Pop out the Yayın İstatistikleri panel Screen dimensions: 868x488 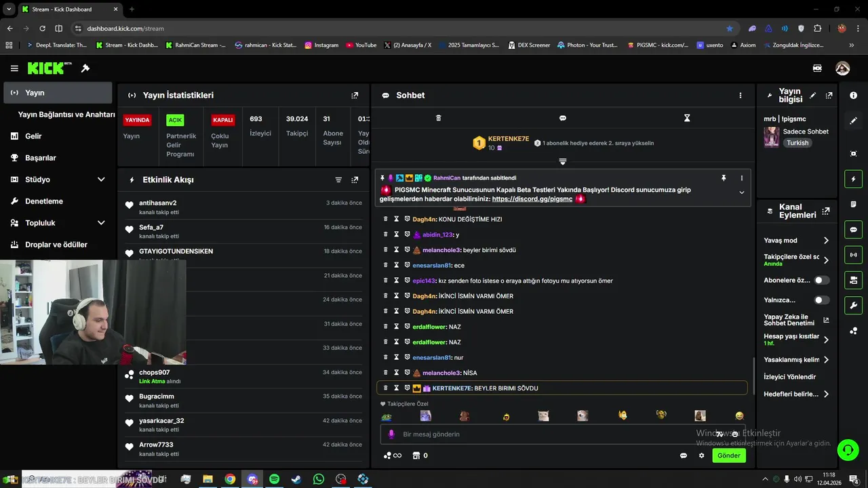(355, 96)
